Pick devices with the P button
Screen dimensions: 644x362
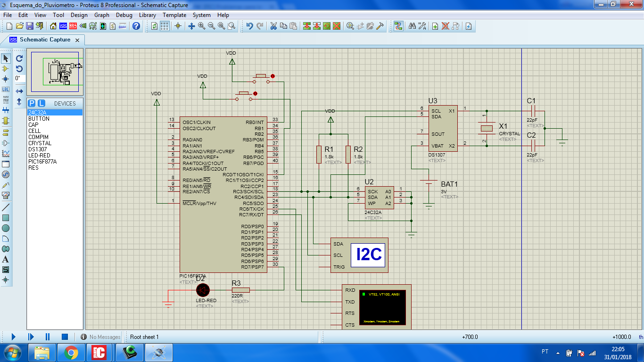32,103
